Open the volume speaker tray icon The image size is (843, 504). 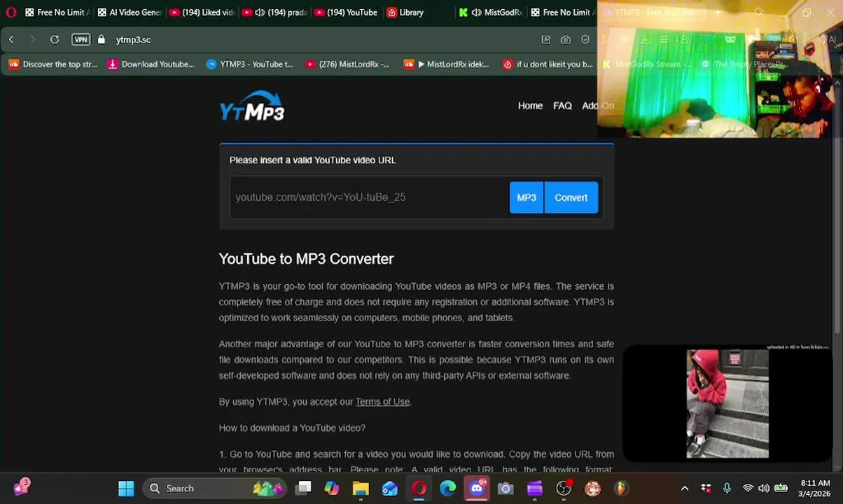[x=763, y=489]
